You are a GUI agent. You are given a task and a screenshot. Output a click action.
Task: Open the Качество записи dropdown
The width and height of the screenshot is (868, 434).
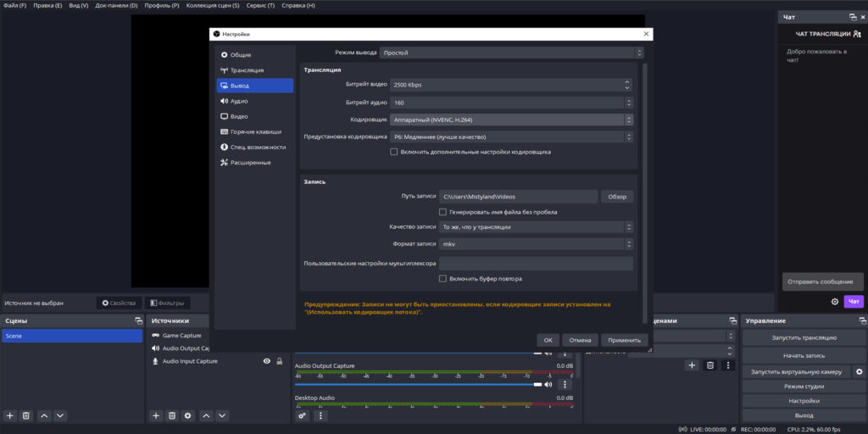pyautogui.click(x=536, y=227)
